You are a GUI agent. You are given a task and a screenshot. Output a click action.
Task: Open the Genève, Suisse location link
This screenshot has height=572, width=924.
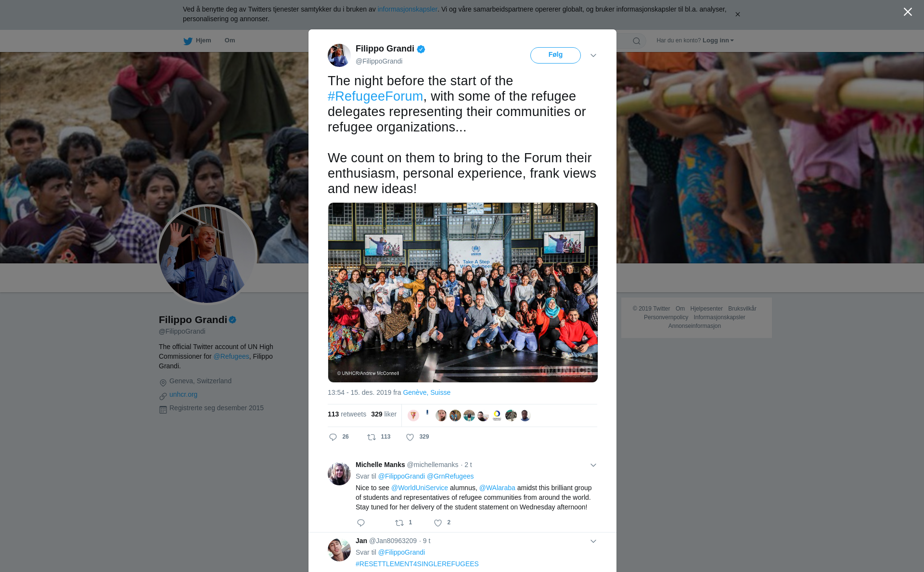coord(427,392)
